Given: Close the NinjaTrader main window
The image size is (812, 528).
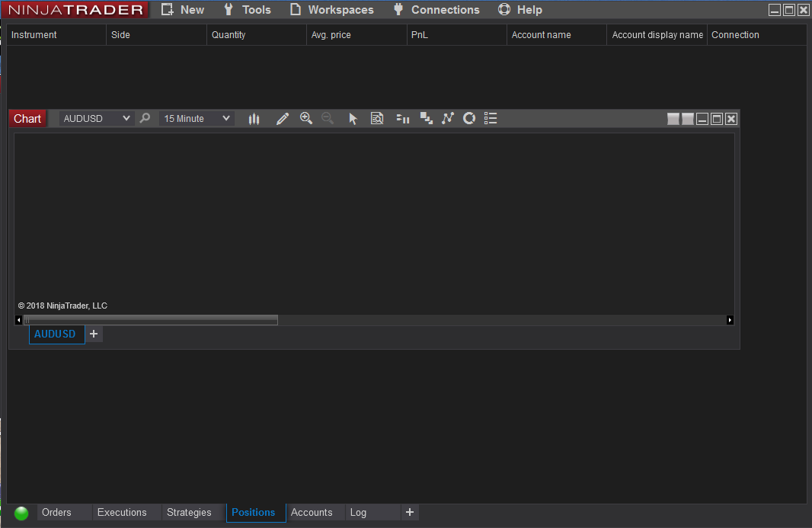Looking at the screenshot, I should pyautogui.click(x=803, y=10).
